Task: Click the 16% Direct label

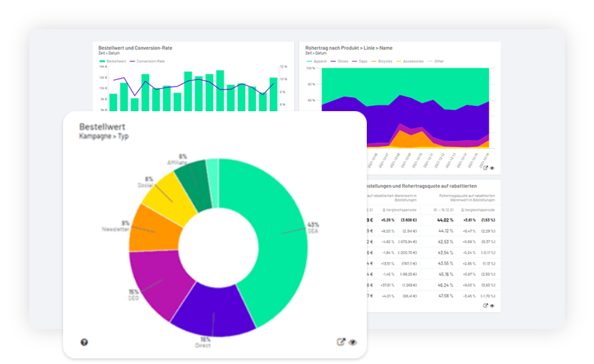Action: tap(203, 342)
